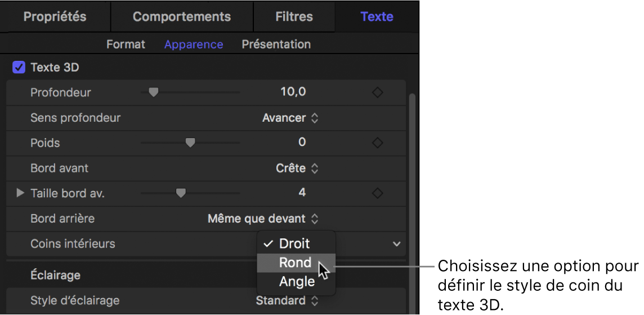Uncheck the Texte 3D checkbox
644x315 pixels.
[19, 68]
